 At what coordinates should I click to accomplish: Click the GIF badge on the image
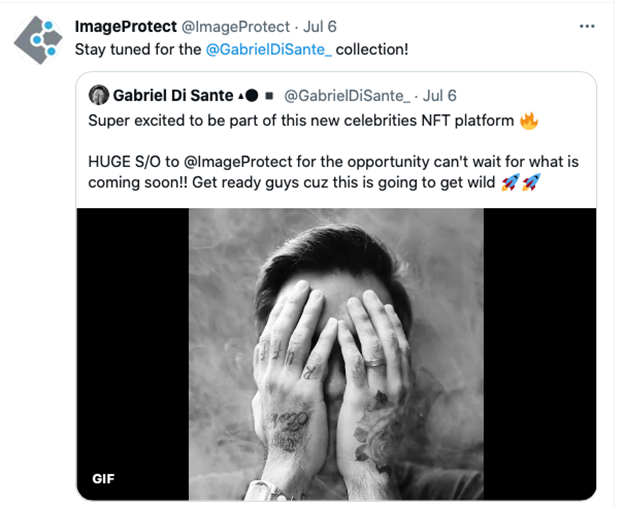(103, 478)
